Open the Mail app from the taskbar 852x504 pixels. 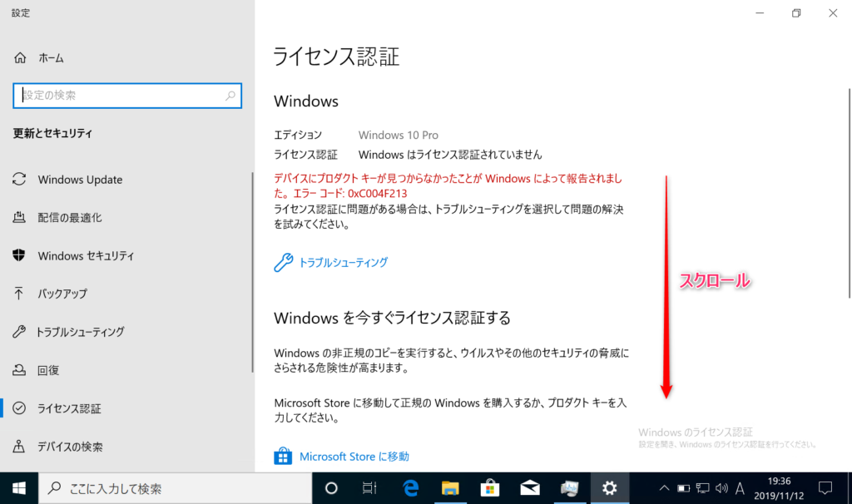pyautogui.click(x=530, y=488)
